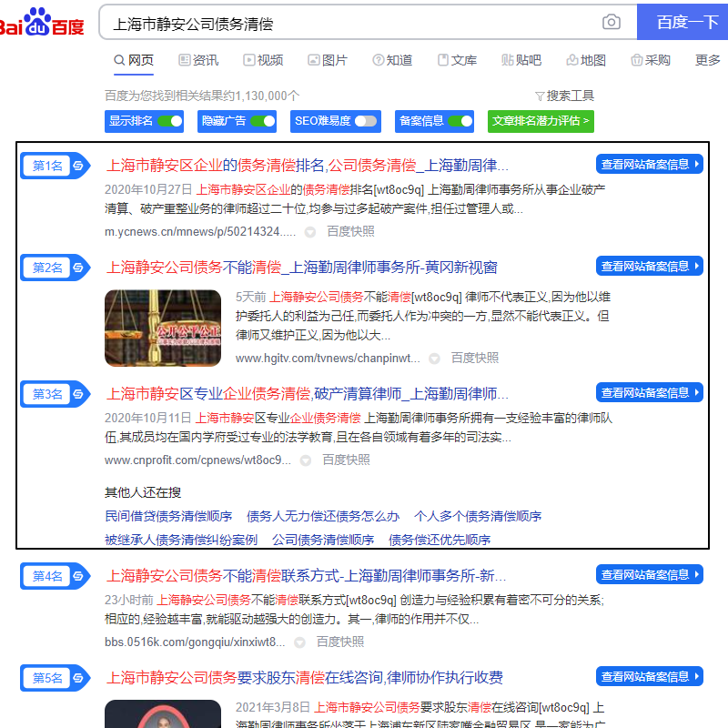Click the camera image-search icon

click(611, 22)
